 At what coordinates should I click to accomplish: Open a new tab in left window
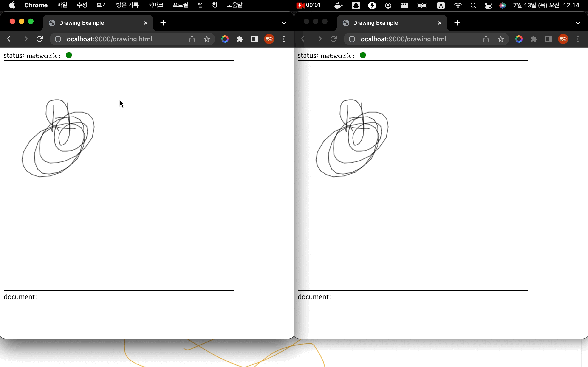(163, 23)
